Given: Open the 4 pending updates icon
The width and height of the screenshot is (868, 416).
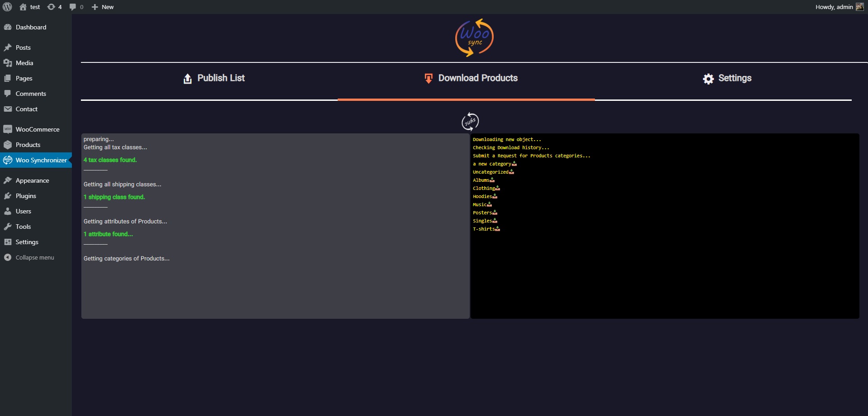Looking at the screenshot, I should click(55, 7).
